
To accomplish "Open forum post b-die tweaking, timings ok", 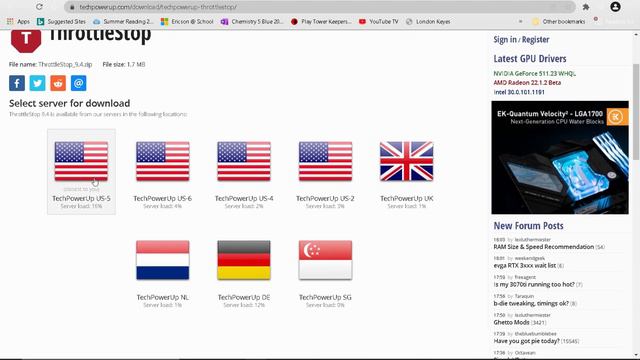I will coord(531,304).
